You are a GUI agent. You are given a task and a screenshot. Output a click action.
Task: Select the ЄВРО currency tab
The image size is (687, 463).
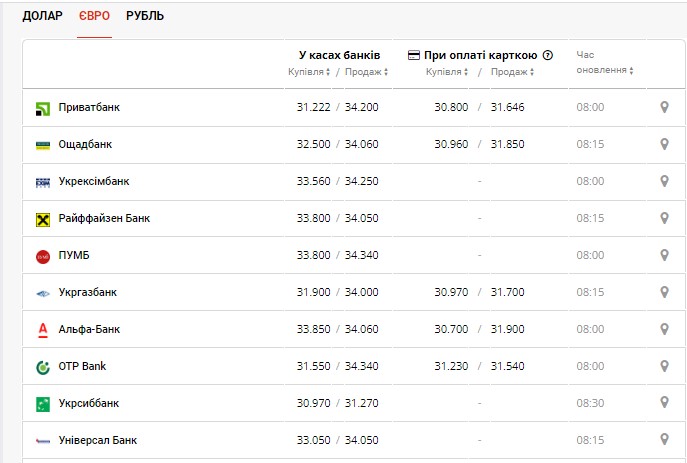94,16
